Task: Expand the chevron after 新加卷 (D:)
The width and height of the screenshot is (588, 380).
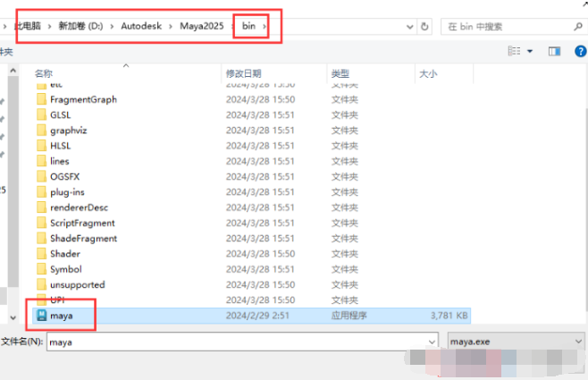Action: [x=112, y=26]
